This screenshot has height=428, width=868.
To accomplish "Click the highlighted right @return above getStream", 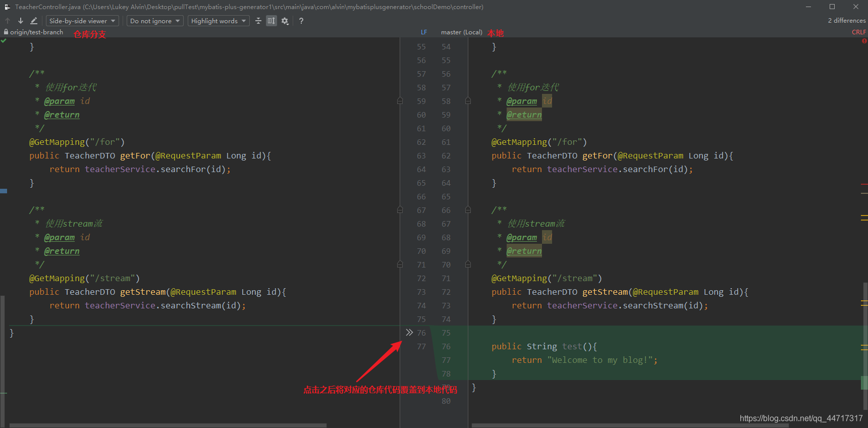I will pos(524,251).
